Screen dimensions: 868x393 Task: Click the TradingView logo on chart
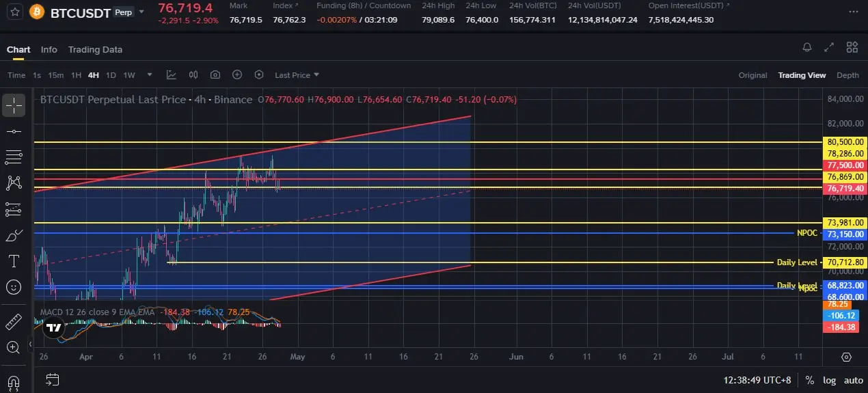53,328
